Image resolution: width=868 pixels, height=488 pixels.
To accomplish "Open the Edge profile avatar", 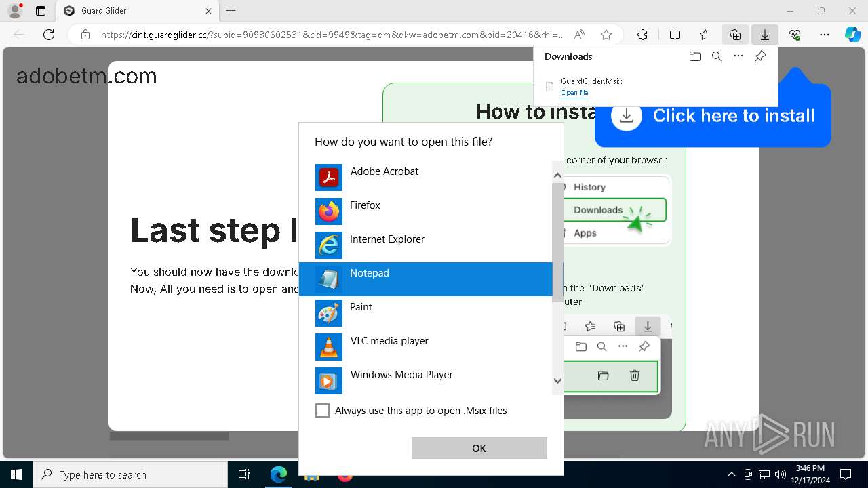I will pyautogui.click(x=15, y=11).
